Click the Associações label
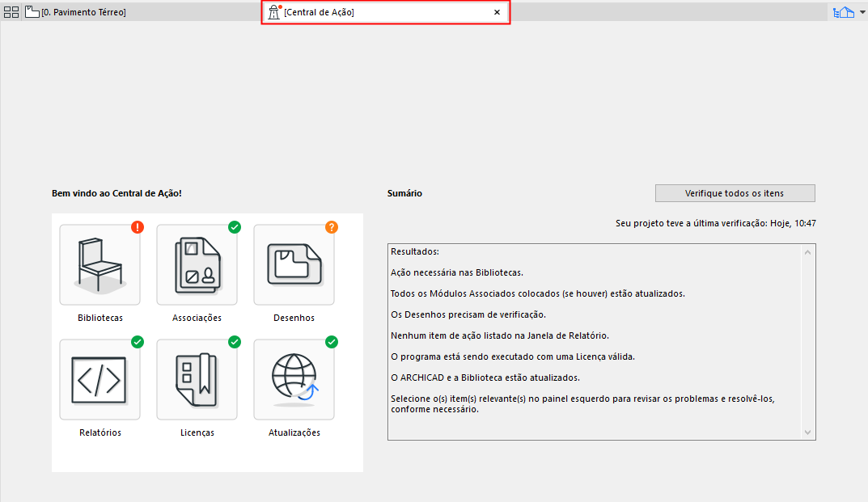 point(197,318)
